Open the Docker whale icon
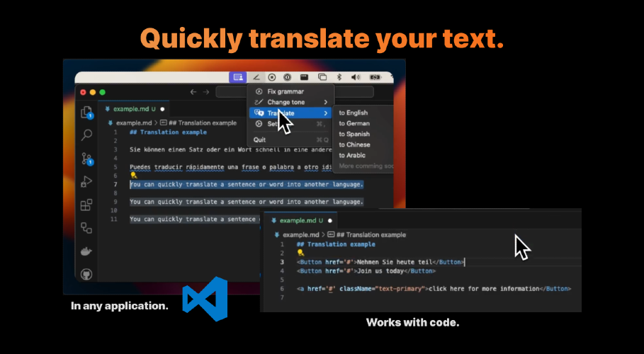The height and width of the screenshot is (354, 644). point(86,251)
